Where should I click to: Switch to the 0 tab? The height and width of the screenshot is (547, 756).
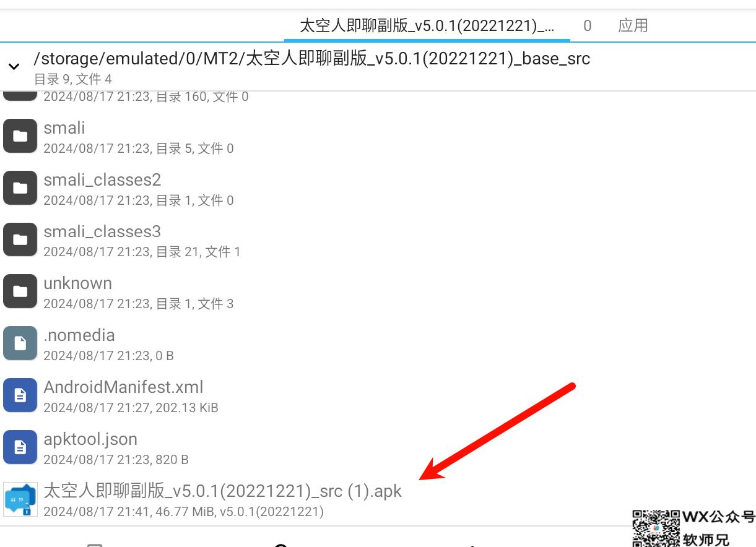pyautogui.click(x=587, y=25)
